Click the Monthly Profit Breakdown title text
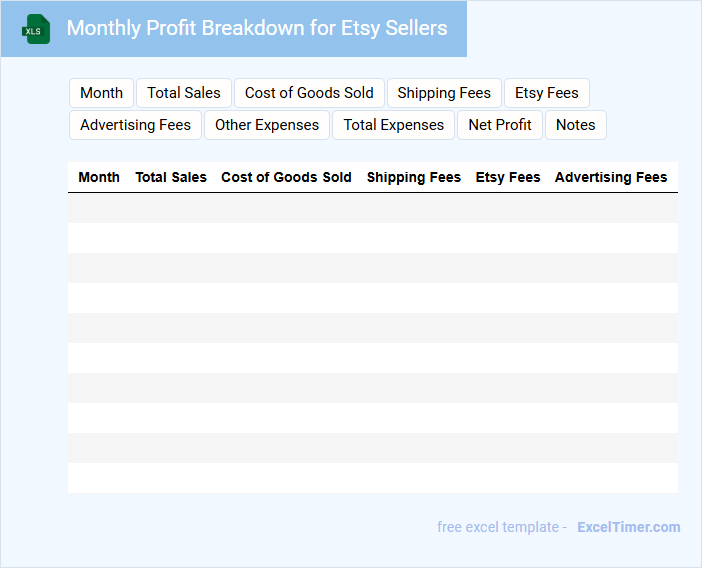The height and width of the screenshot is (568, 702). (257, 28)
